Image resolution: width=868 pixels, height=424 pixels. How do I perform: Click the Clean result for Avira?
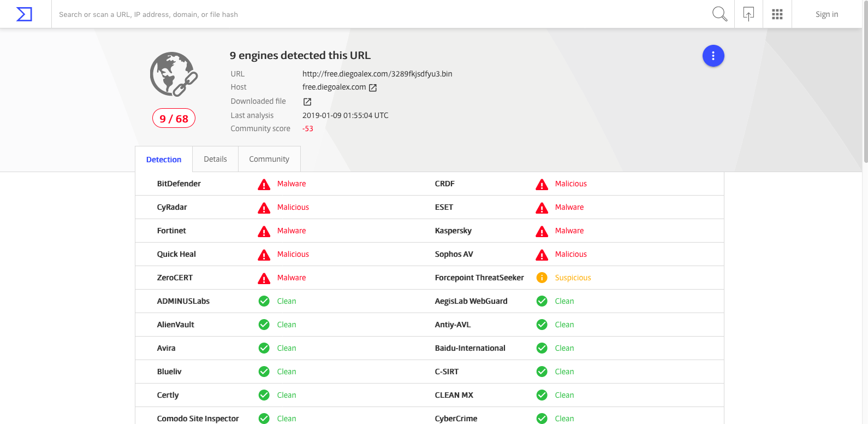(x=287, y=348)
